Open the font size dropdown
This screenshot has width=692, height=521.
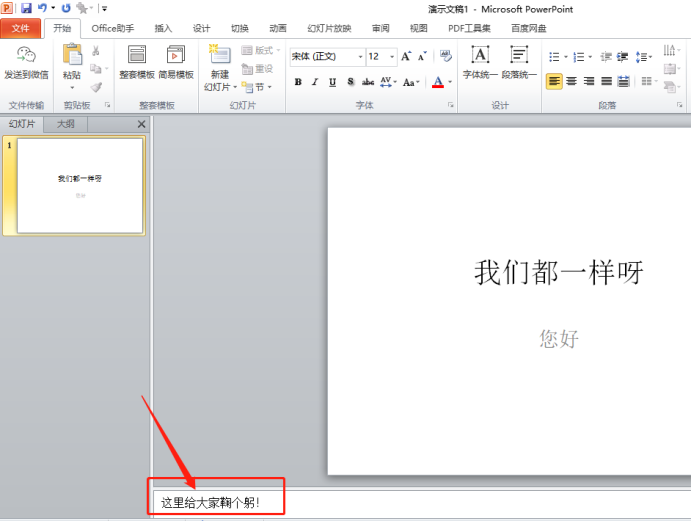tap(392, 57)
